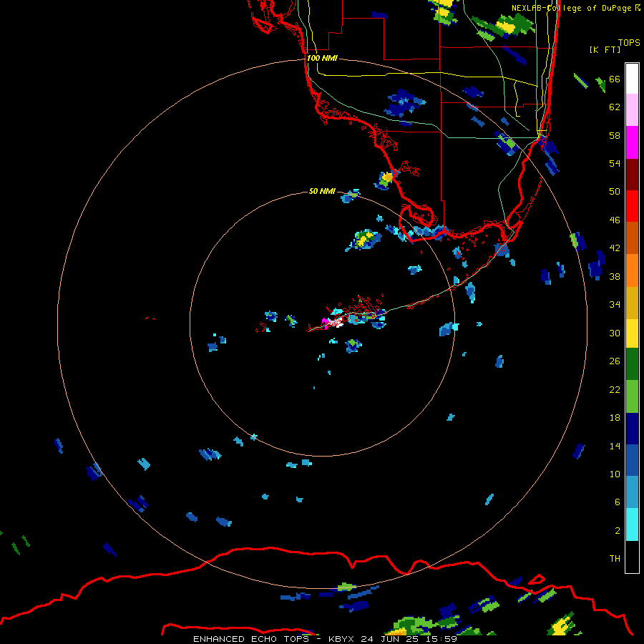Image resolution: width=644 pixels, height=644 pixels.
Task: Click the yellow-cored cell just inside 50 NMI ring
Action: 364,240
